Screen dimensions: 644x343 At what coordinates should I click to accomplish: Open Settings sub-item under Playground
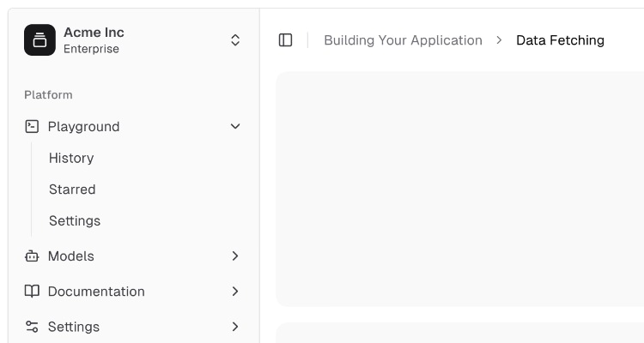click(75, 220)
